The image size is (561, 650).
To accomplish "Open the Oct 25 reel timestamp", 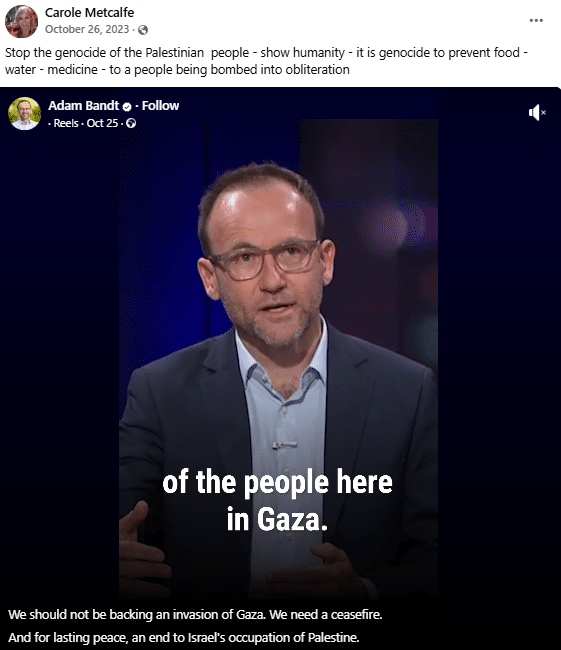I will click(102, 123).
